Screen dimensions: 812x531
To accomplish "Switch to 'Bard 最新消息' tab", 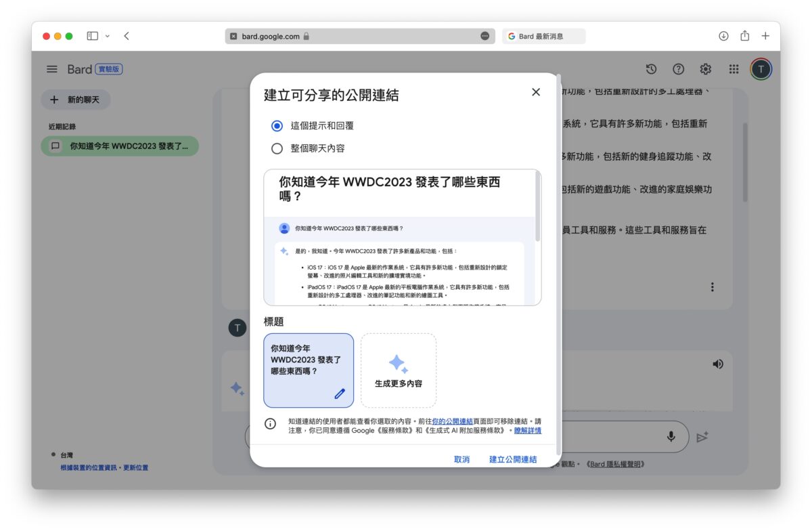I will (x=544, y=36).
